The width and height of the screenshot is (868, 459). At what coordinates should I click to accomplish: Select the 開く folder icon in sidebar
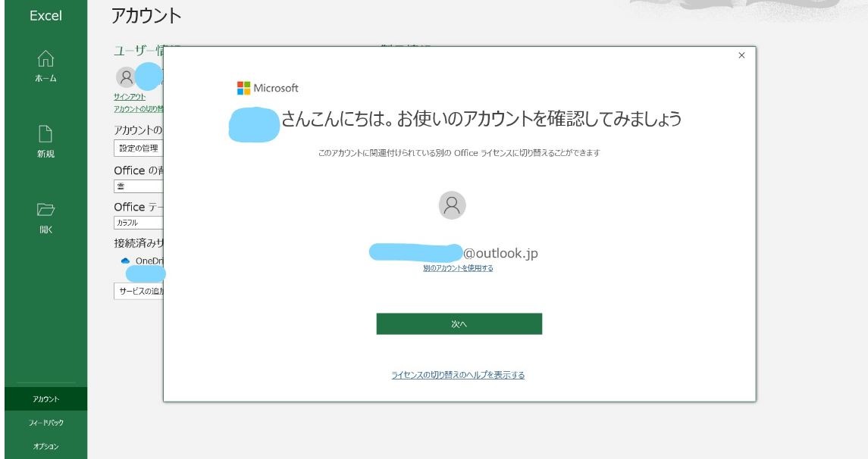pos(45,210)
